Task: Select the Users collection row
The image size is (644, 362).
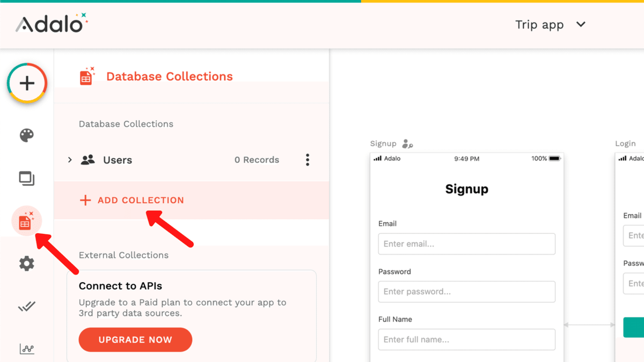Action: [x=161, y=160]
